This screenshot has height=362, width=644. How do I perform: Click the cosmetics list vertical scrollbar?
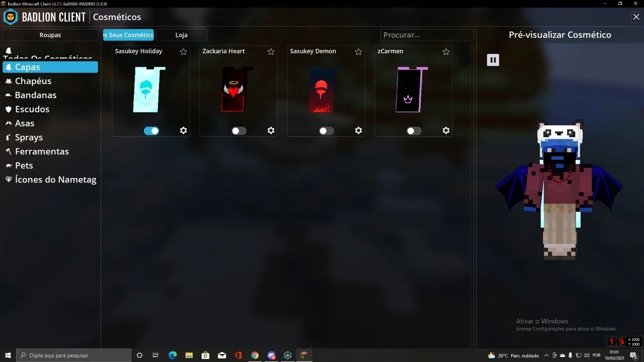point(472,196)
